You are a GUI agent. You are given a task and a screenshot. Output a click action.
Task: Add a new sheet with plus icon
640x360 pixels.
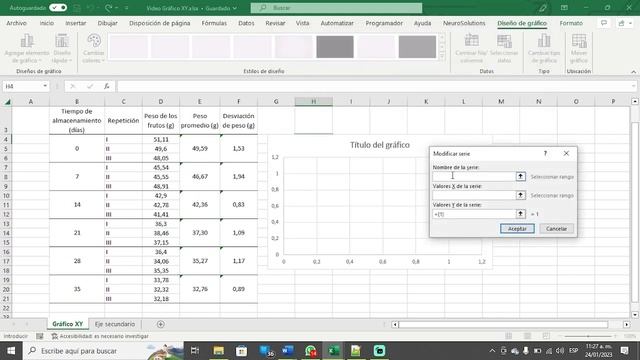pos(160,324)
